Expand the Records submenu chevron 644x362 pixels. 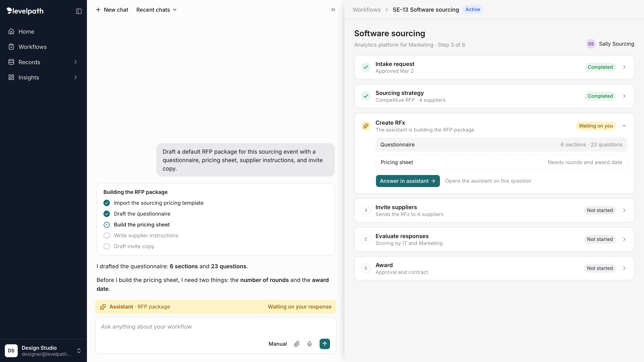point(75,62)
